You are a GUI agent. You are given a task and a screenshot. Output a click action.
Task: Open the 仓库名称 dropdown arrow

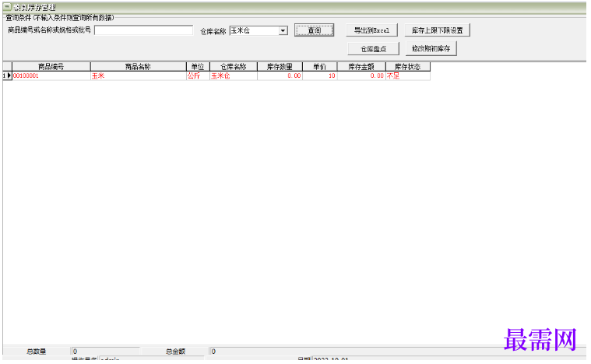283,31
